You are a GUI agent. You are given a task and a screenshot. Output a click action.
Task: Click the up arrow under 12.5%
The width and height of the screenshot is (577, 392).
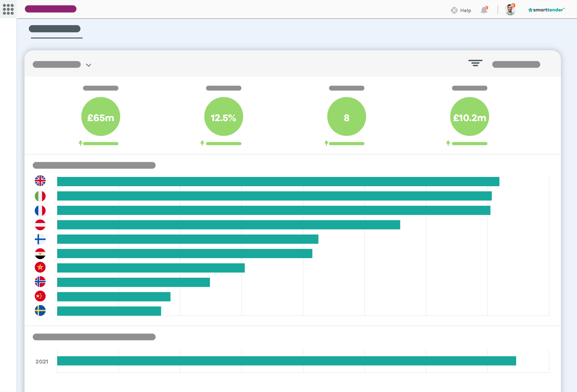(x=202, y=143)
